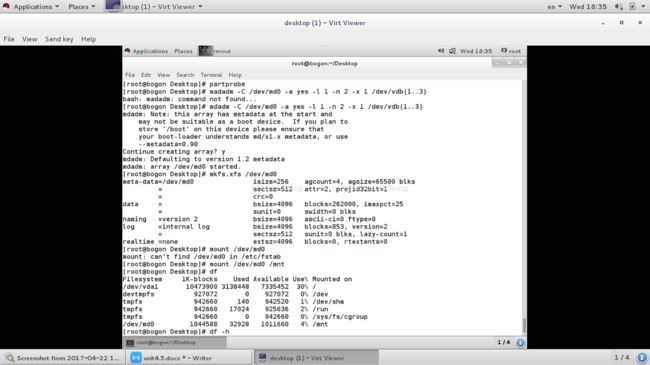This screenshot has width=650, height=365.
Task: Click guest network icon in panel
Action: coord(452,51)
